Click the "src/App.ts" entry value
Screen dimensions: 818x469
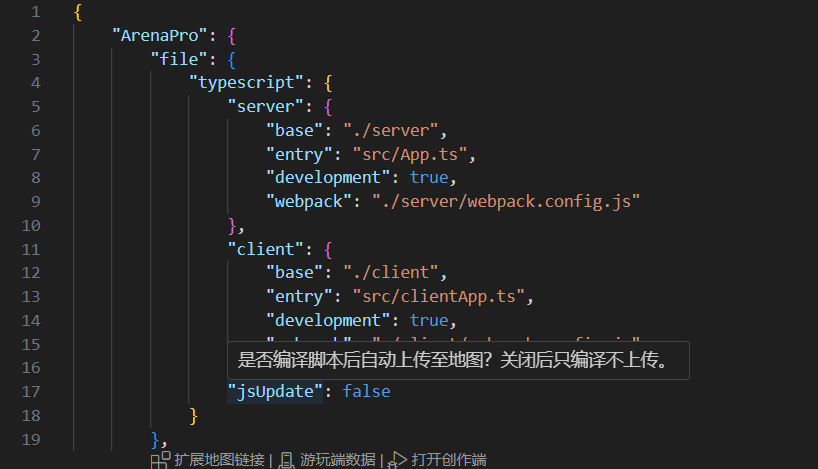coord(410,154)
